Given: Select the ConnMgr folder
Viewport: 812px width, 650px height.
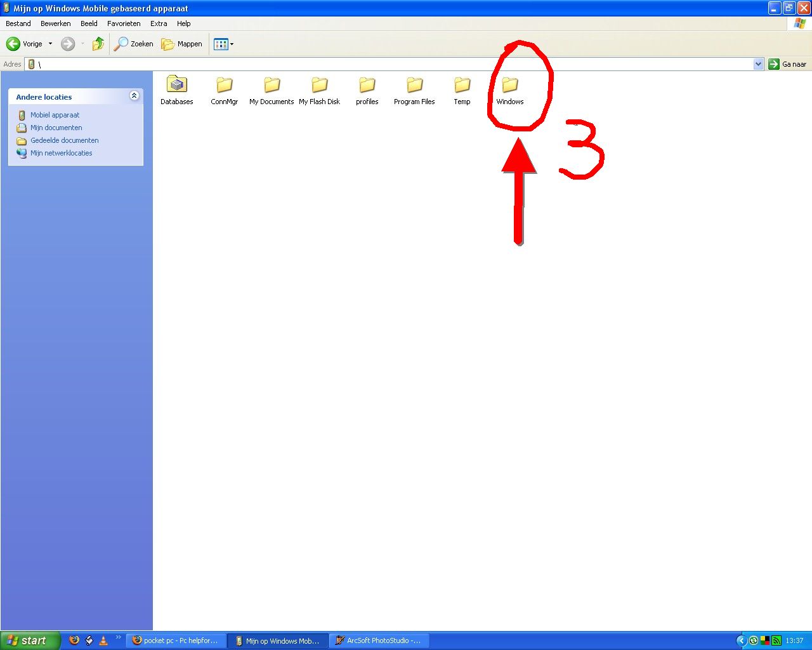Looking at the screenshot, I should (x=225, y=90).
